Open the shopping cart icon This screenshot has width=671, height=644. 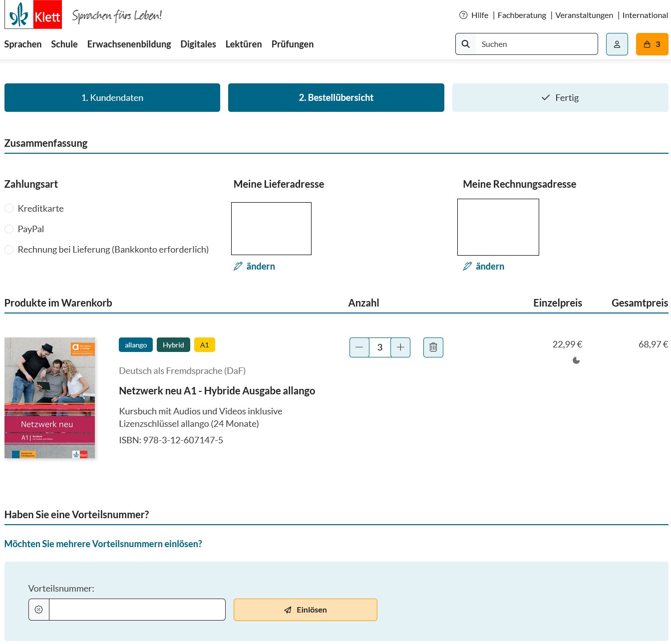(x=647, y=44)
